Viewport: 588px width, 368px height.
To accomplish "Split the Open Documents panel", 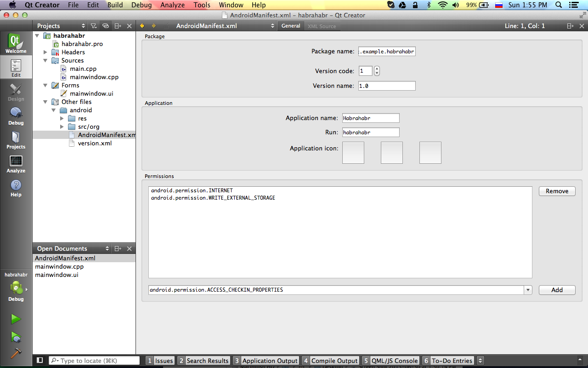I will click(118, 249).
